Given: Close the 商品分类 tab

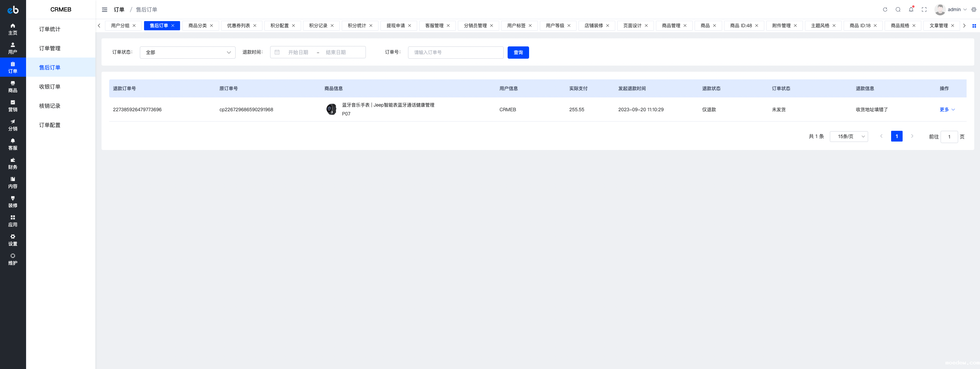Looking at the screenshot, I should pyautogui.click(x=211, y=26).
